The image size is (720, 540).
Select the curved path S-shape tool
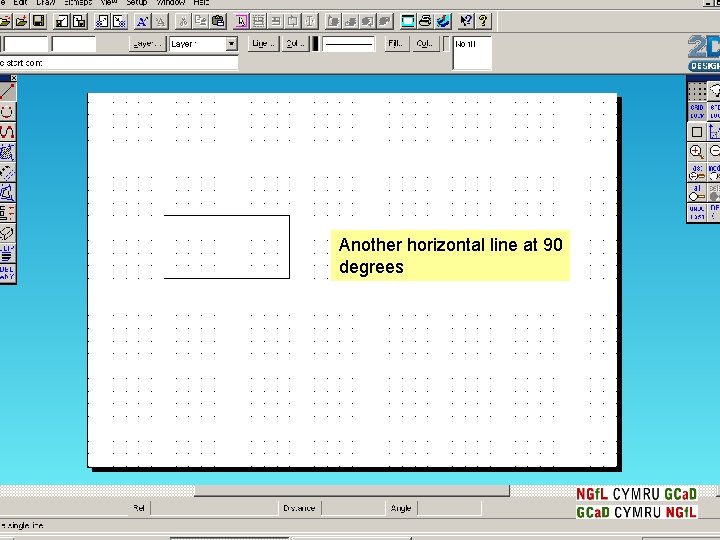(x=7, y=132)
